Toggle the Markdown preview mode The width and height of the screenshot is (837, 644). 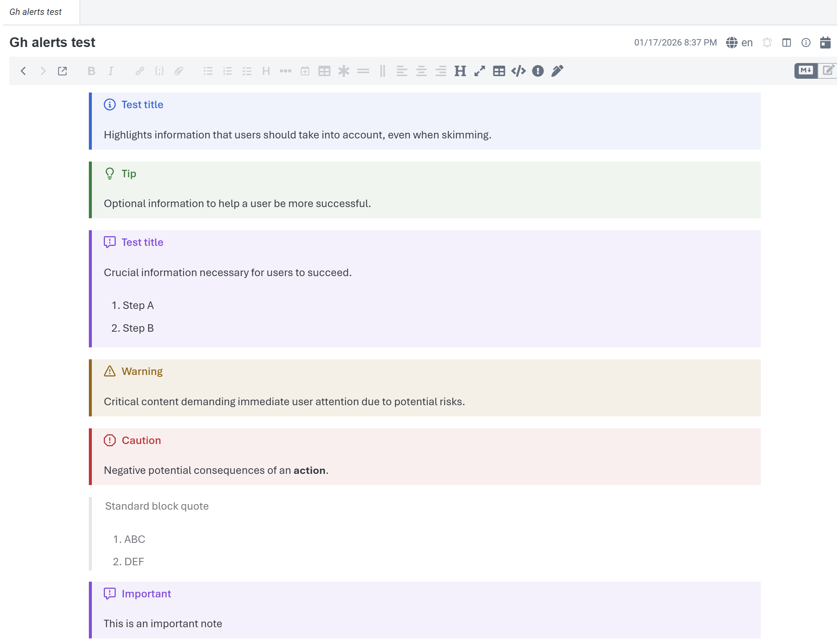805,71
